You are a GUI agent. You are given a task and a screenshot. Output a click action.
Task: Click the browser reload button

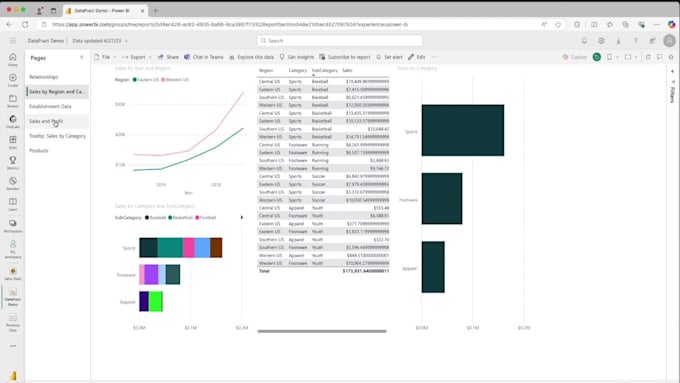pyautogui.click(x=25, y=25)
